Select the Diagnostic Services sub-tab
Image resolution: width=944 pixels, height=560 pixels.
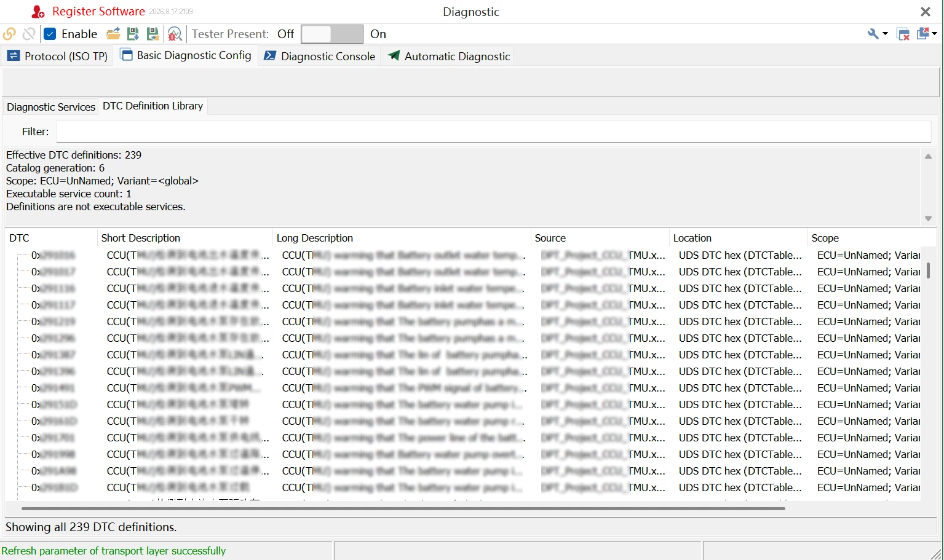coord(50,107)
